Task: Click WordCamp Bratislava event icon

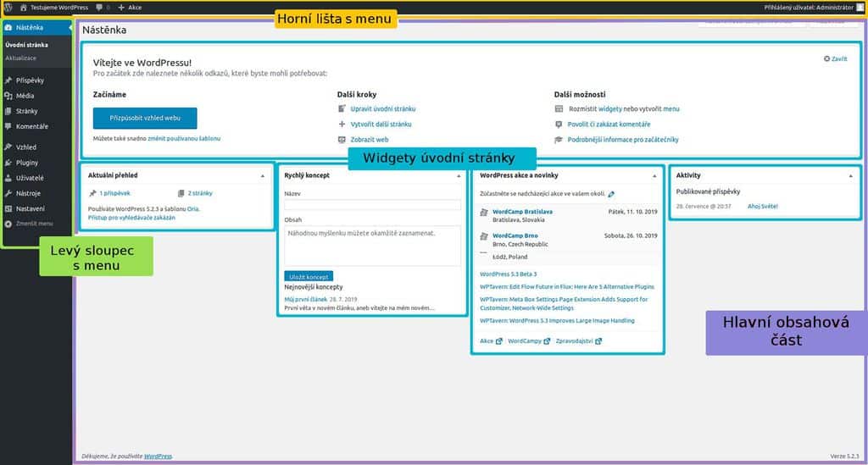Action: tap(484, 213)
